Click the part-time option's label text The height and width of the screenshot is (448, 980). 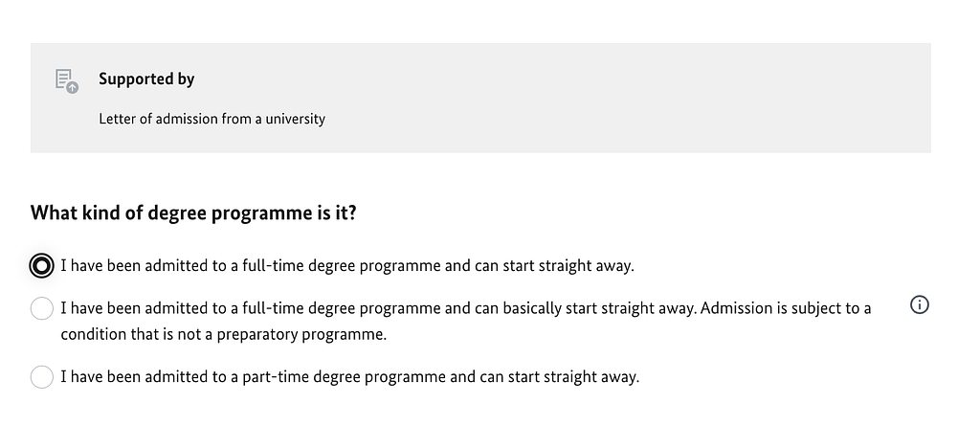click(x=350, y=377)
